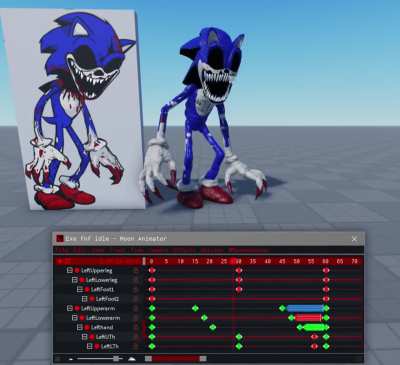Viewport: 400px width, 365px height.
Task: Select LeftUpperarm green keyframe near frame 45
Action: [x=282, y=308]
